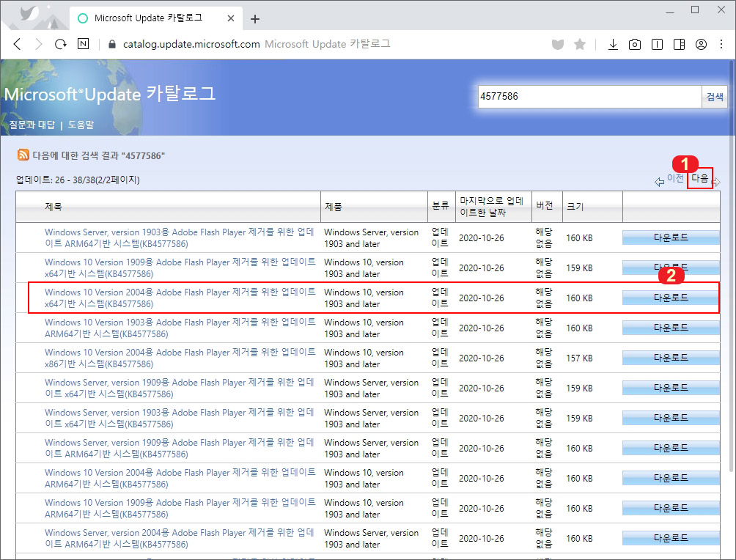Open the Naver N home icon

point(83,44)
